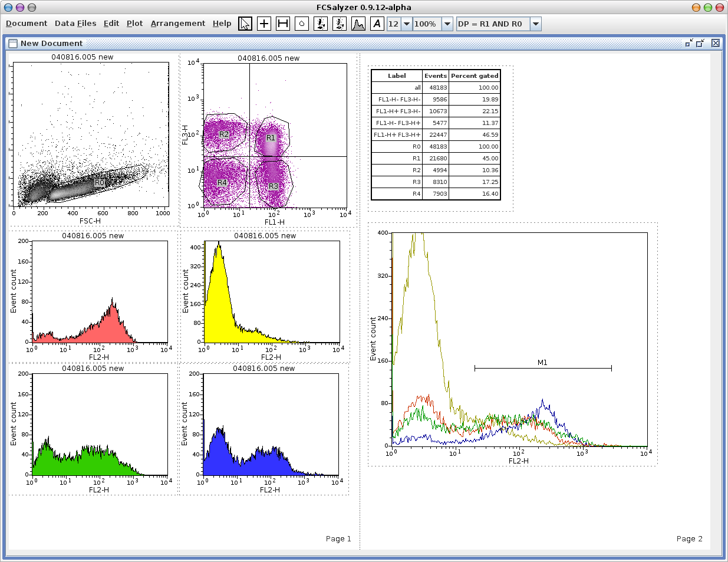
Task: Click the Percent gated table header
Action: [475, 75]
